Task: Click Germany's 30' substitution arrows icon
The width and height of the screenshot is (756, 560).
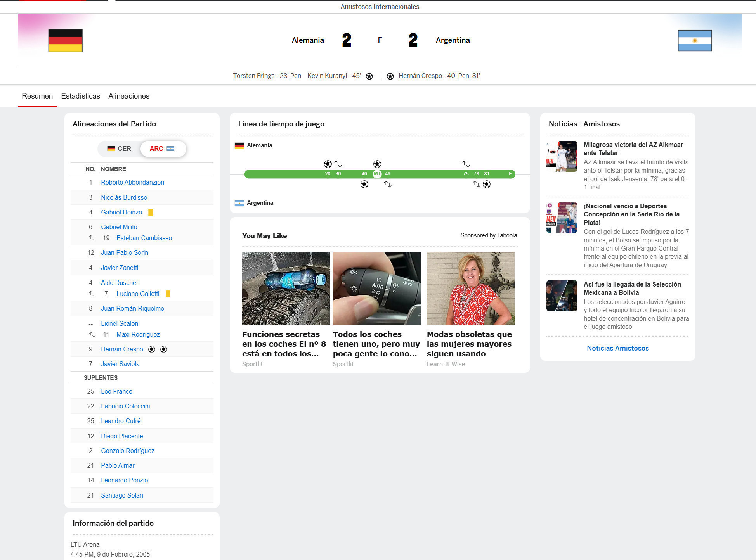Action: (338, 164)
